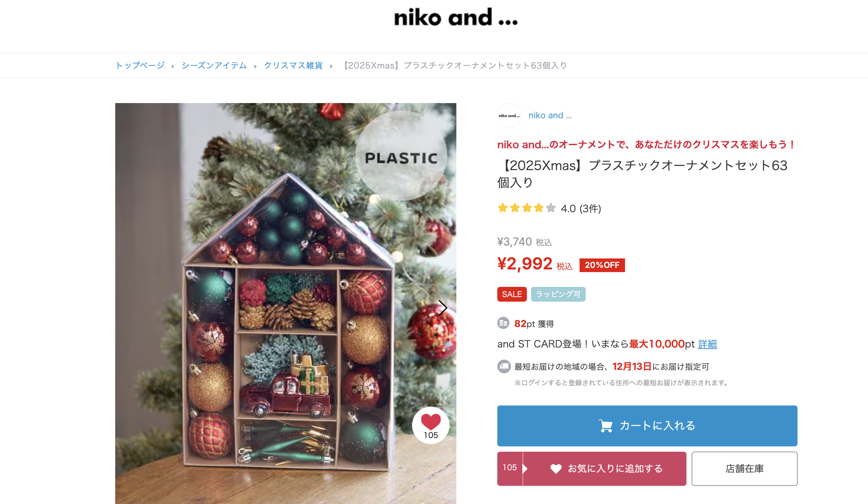Screen dimensions: 868x504
Task: Advance to next product image with arrow
Action: [443, 308]
